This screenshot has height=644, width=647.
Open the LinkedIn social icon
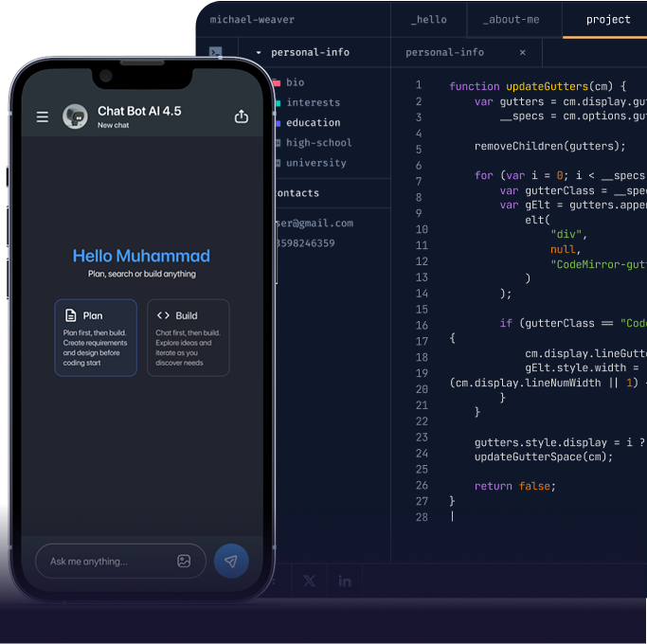345,581
